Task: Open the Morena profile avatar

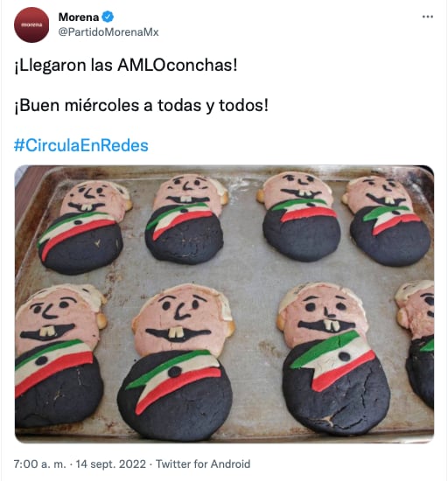Action: point(31,24)
